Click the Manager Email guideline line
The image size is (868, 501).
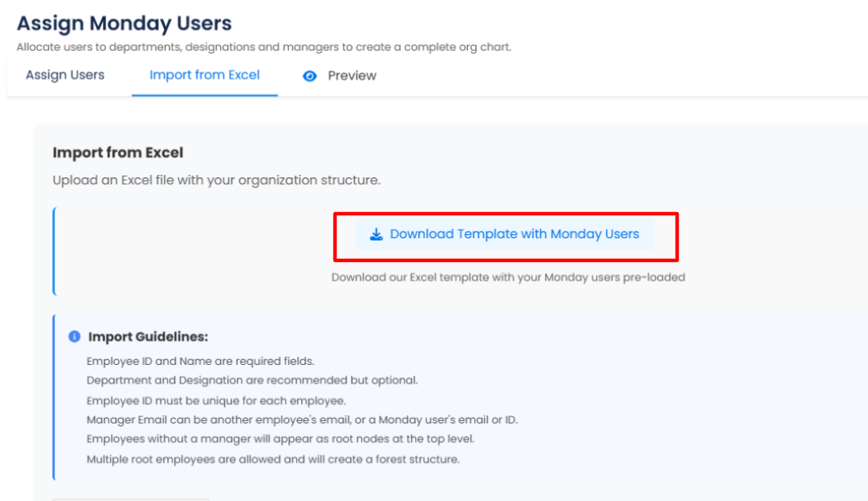point(302,419)
